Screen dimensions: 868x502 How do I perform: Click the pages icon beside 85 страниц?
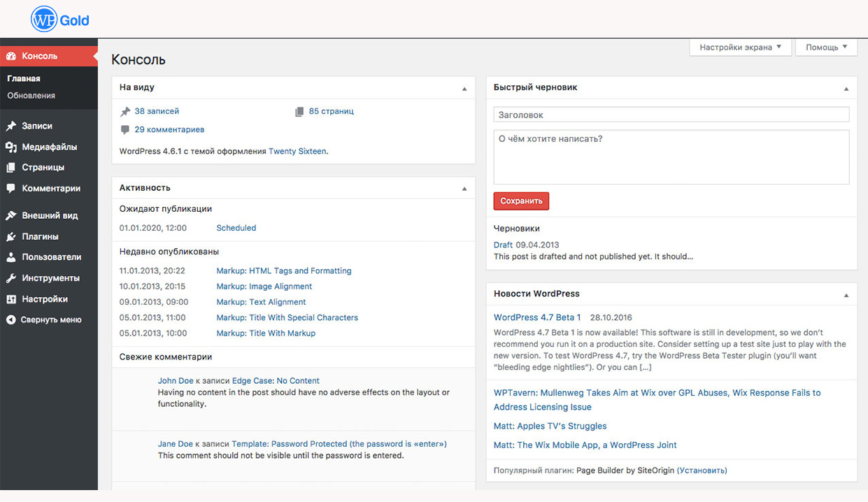[x=299, y=111]
